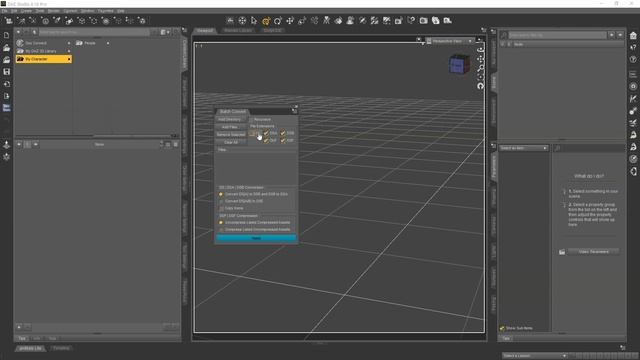Click the Remove Selected button
Viewport: 640px width, 360px height.
tap(231, 134)
